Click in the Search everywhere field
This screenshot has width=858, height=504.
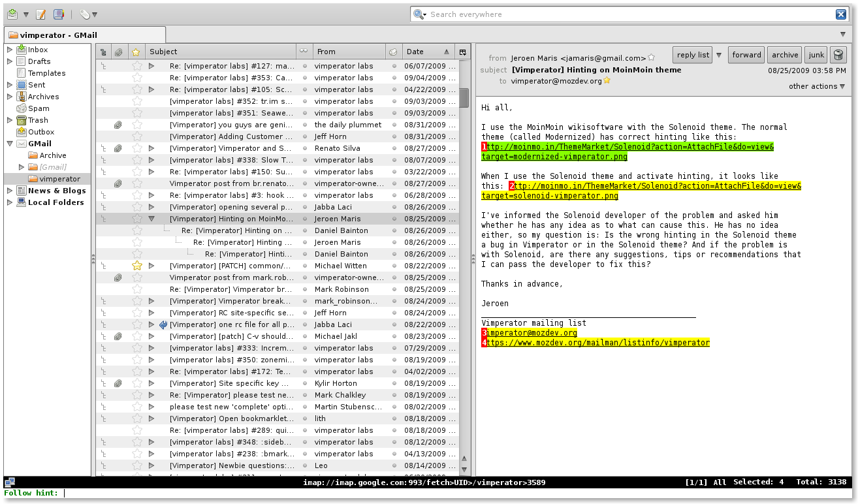[631, 14]
